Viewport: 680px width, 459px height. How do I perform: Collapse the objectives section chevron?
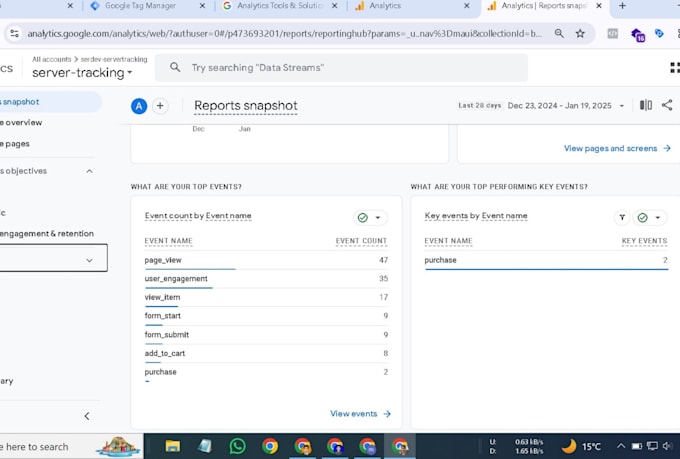click(x=89, y=171)
